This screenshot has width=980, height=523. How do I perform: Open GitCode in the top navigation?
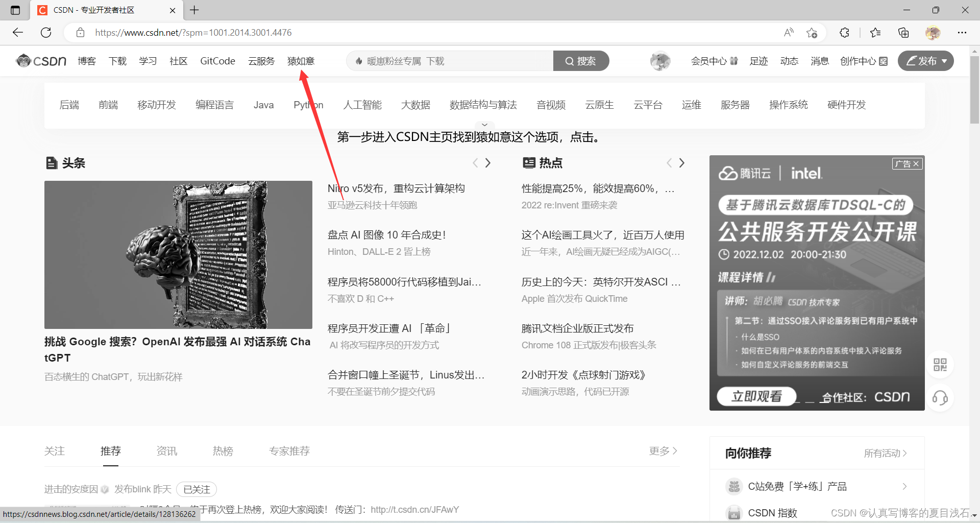pyautogui.click(x=217, y=61)
